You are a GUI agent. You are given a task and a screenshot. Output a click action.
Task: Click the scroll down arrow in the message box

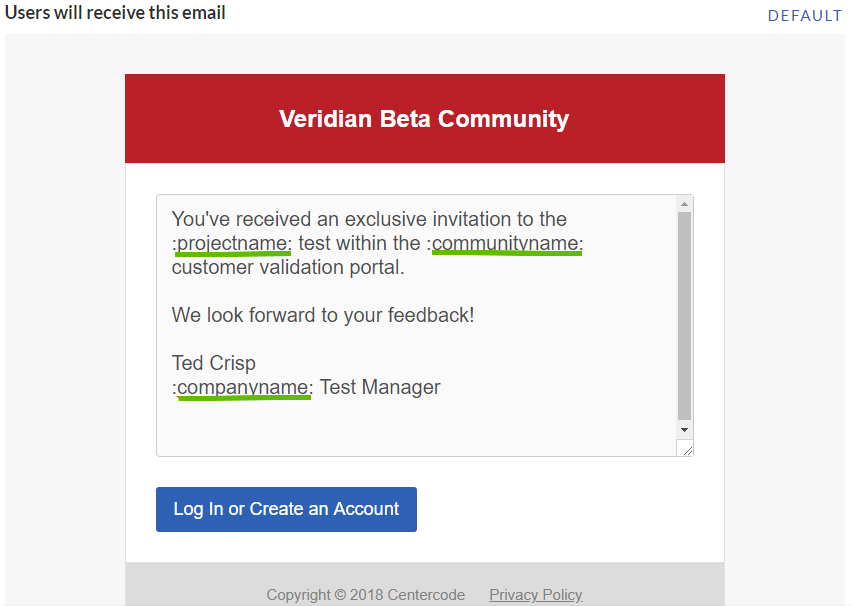(x=684, y=430)
